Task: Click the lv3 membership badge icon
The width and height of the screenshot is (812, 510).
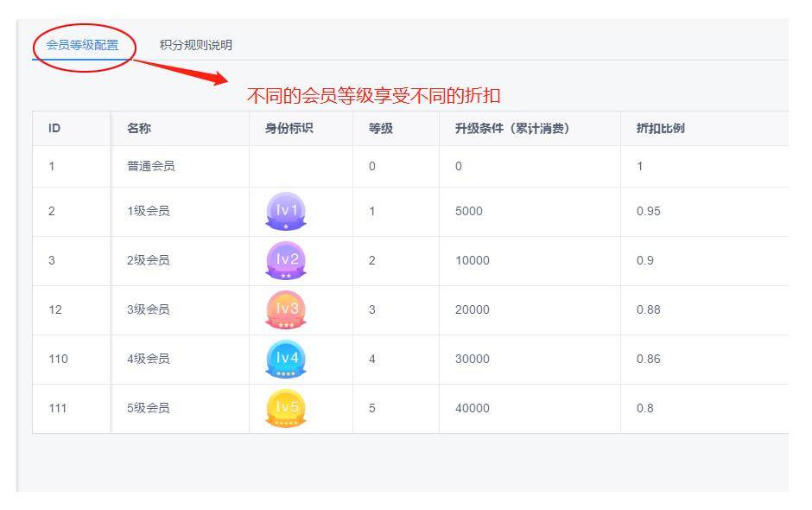Action: click(x=286, y=310)
